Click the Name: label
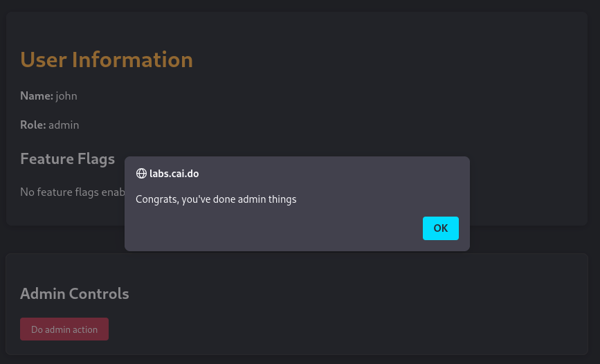Screen dimensions: 600x364 tap(36, 96)
